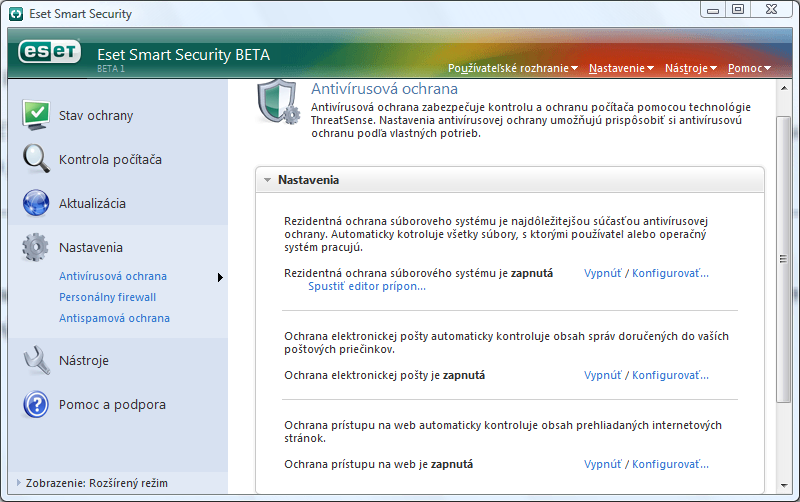Open the Kontrola počítača section
Screen dimensions: 800x502
(x=110, y=160)
